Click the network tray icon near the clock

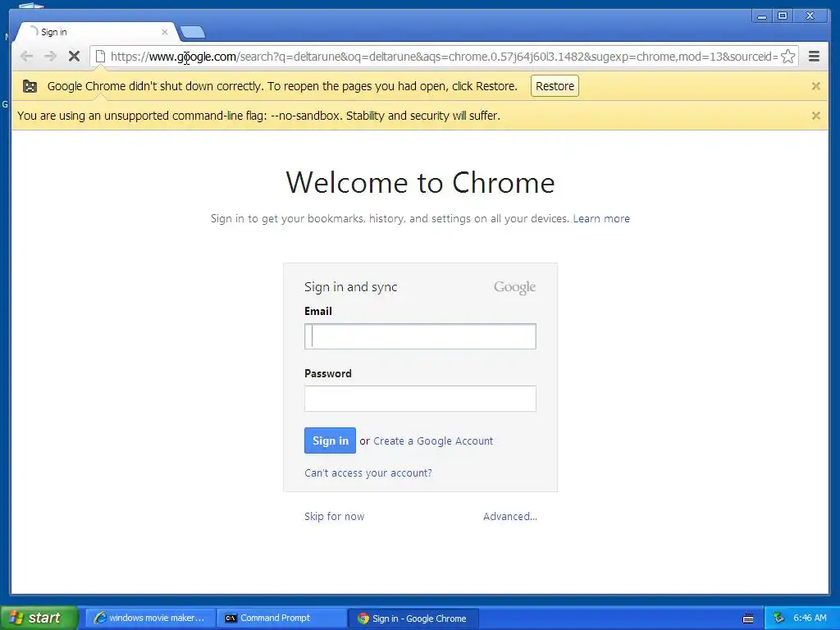coord(778,619)
